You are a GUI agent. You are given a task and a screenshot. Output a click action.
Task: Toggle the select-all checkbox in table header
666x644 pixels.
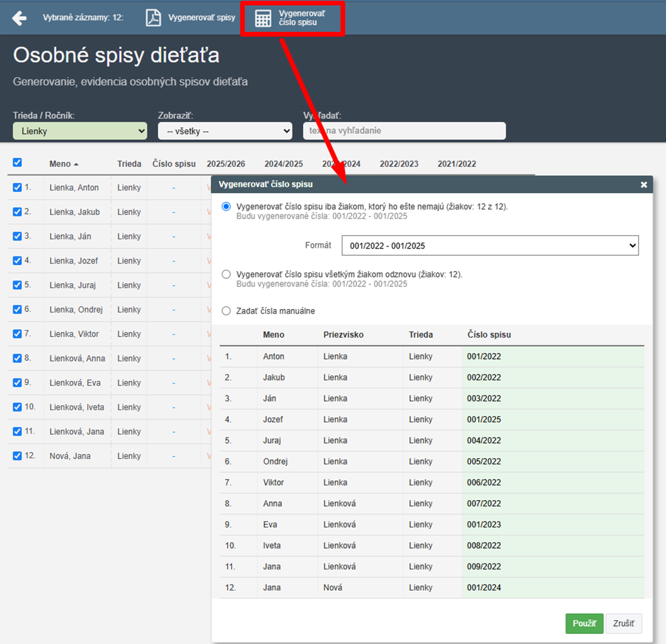17,162
